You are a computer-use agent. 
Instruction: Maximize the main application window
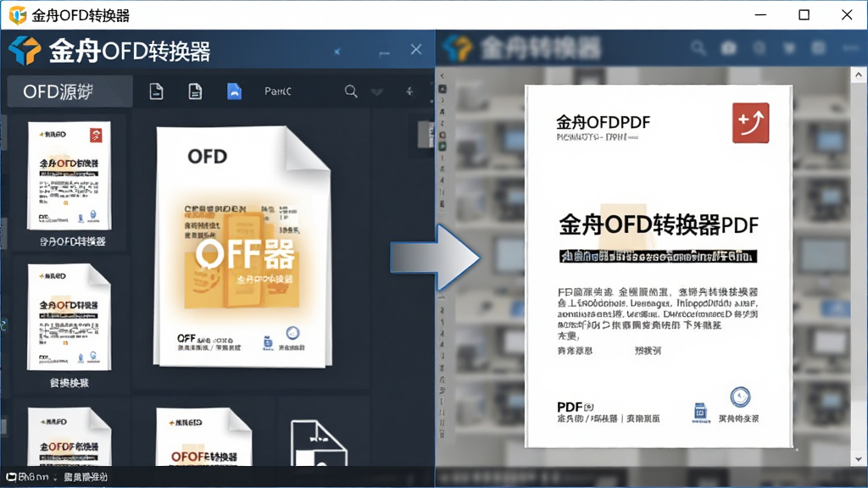pyautogui.click(x=804, y=15)
